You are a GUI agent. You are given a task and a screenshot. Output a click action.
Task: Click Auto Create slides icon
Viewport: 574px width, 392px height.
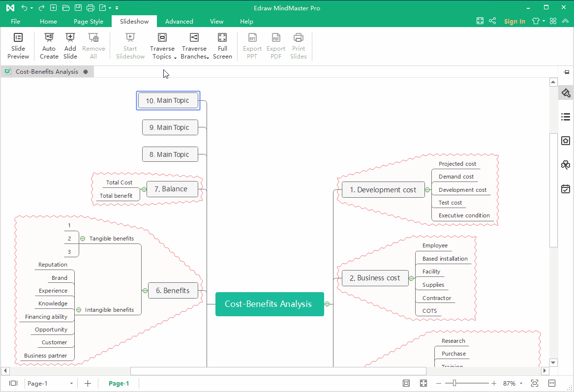pyautogui.click(x=49, y=46)
